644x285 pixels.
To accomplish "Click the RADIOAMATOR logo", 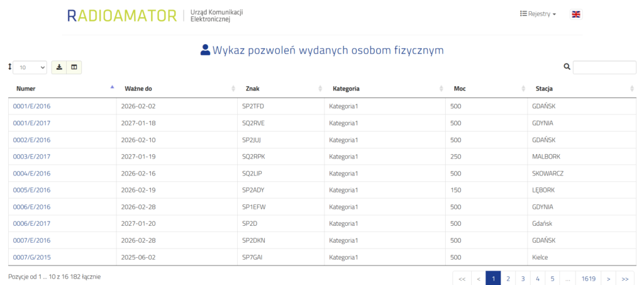I will click(x=122, y=15).
